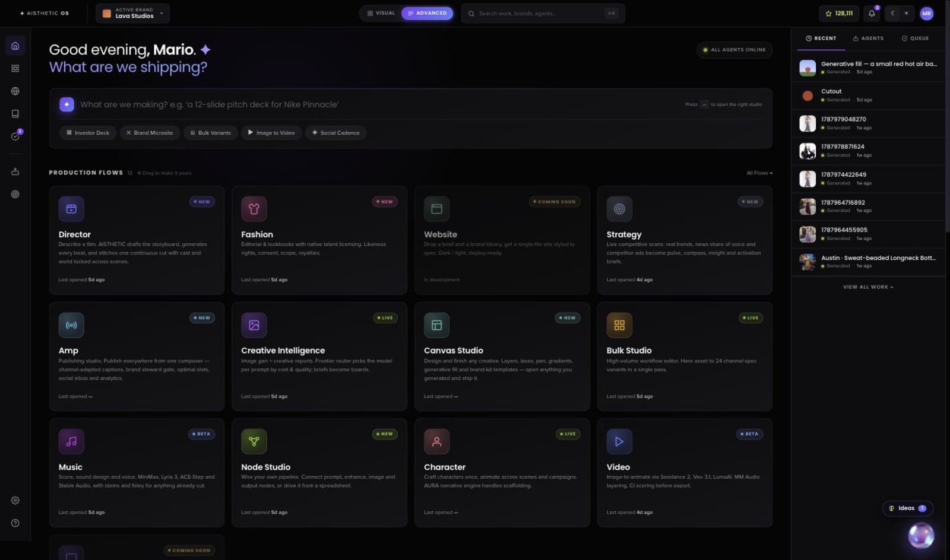The image size is (950, 560).
Task: Click the glowing assistant orb
Action: point(921,536)
